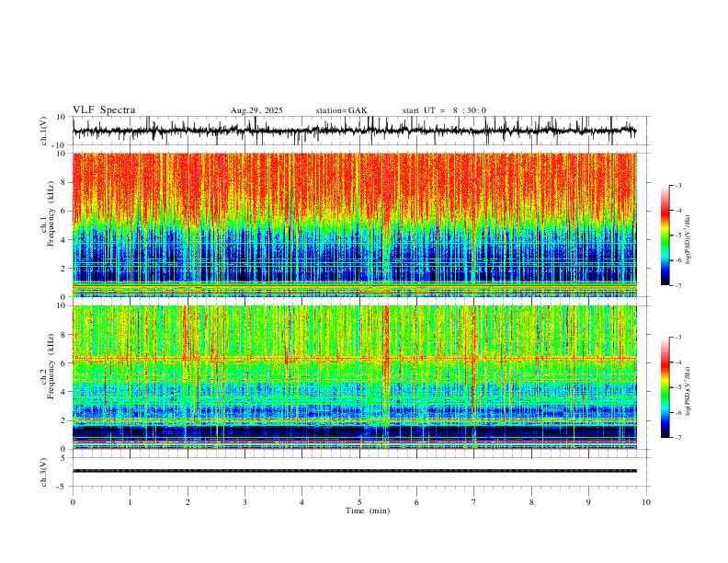
Task: Click time axis tick label '7'
Action: (474, 502)
